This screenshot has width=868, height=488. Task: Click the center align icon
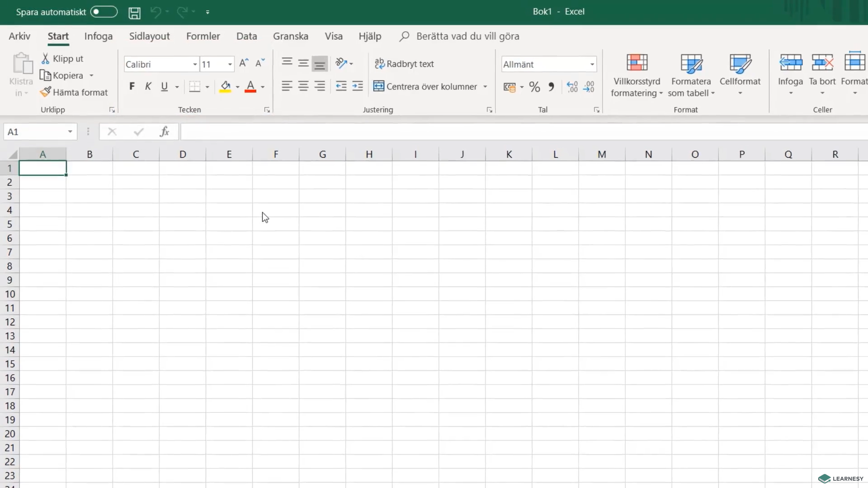pyautogui.click(x=303, y=86)
